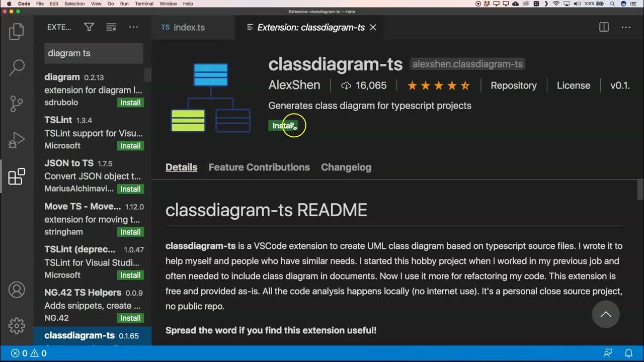Open the Terminal menu

[144, 4]
